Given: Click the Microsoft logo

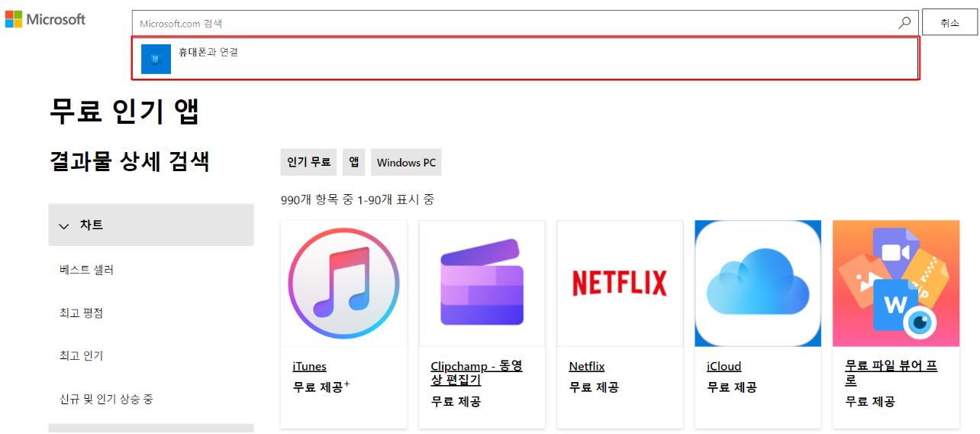Looking at the screenshot, I should pos(46,20).
